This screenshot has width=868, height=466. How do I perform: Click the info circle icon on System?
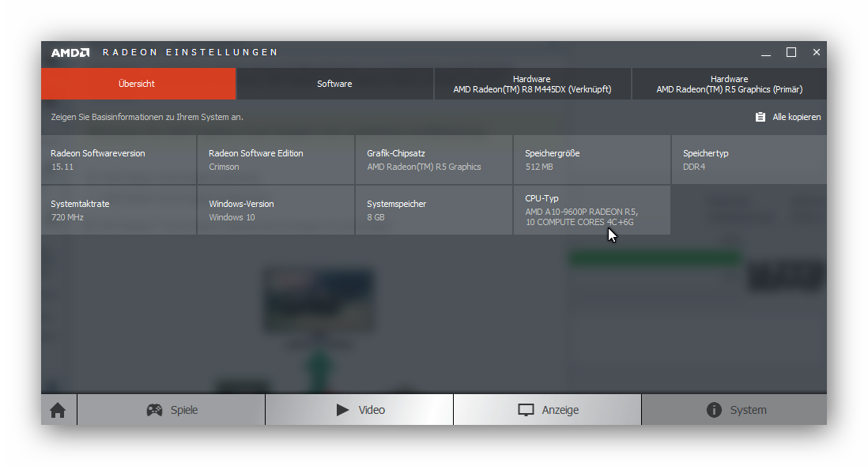coord(714,410)
